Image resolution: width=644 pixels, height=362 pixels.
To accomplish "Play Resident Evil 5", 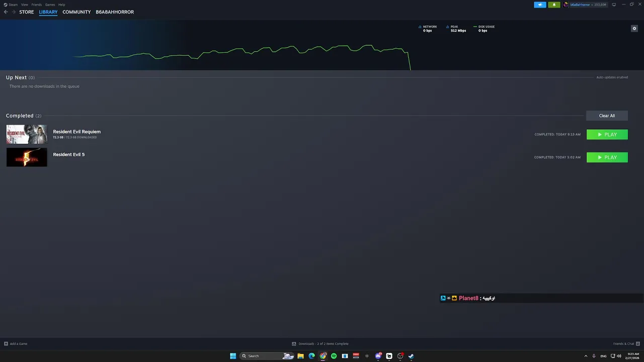I will pyautogui.click(x=607, y=157).
